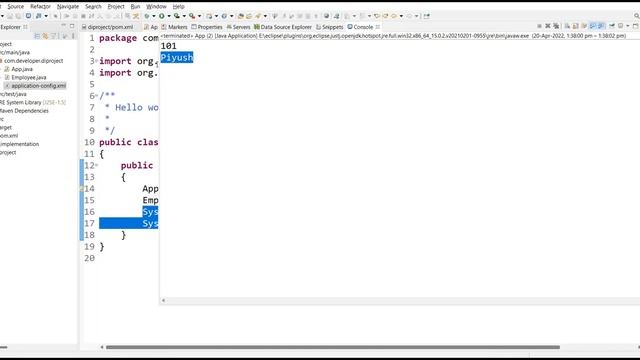Click the New Java Class toolbar icon
Screen dimensions: 640x360
click(224, 16)
